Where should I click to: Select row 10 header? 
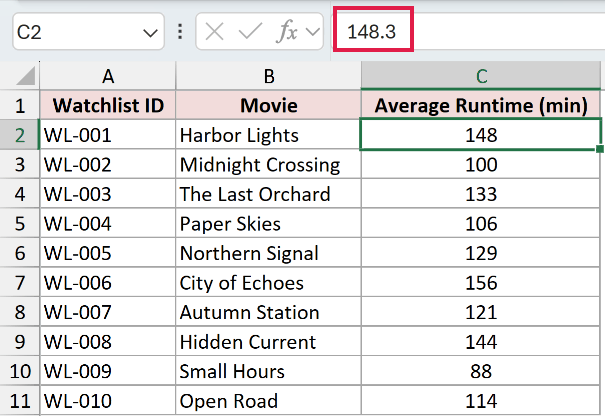[20, 371]
